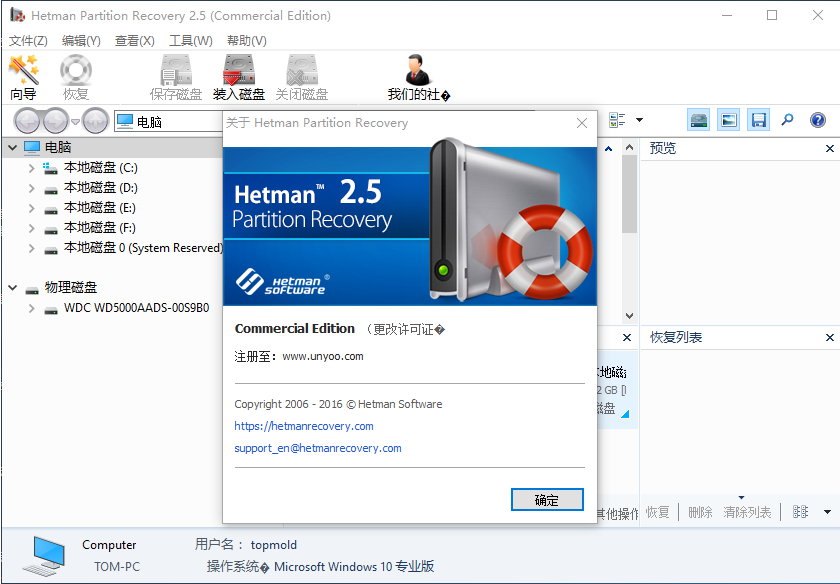Click the blue collapse arrow above file list
Image resolution: width=840 pixels, height=584 pixels.
(x=609, y=148)
